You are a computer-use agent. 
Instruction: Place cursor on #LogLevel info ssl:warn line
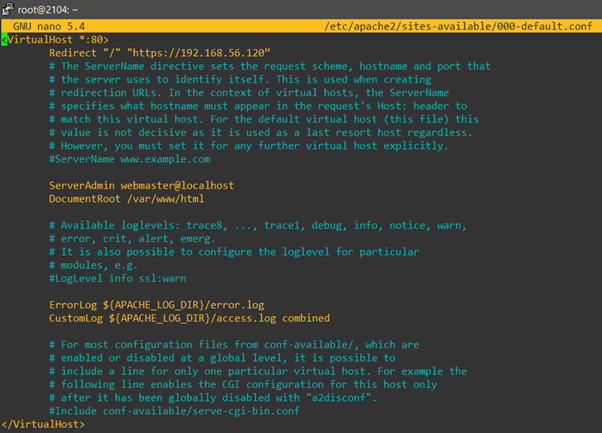(x=119, y=278)
